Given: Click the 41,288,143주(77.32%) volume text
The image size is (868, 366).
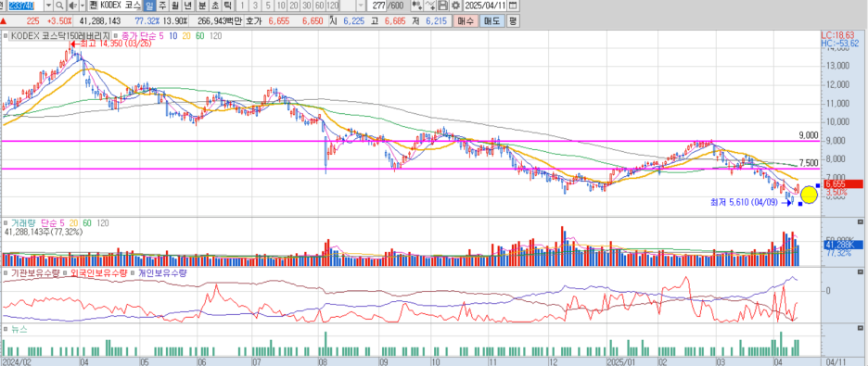Looking at the screenshot, I should [x=44, y=233].
